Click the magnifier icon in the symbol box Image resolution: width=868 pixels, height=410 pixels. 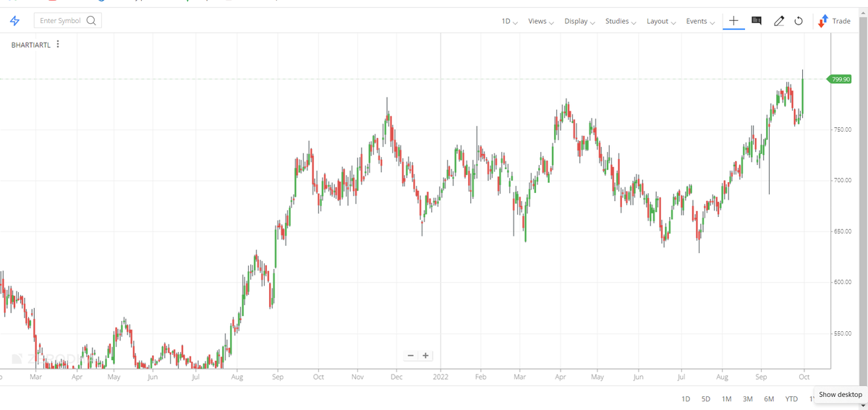(x=91, y=21)
